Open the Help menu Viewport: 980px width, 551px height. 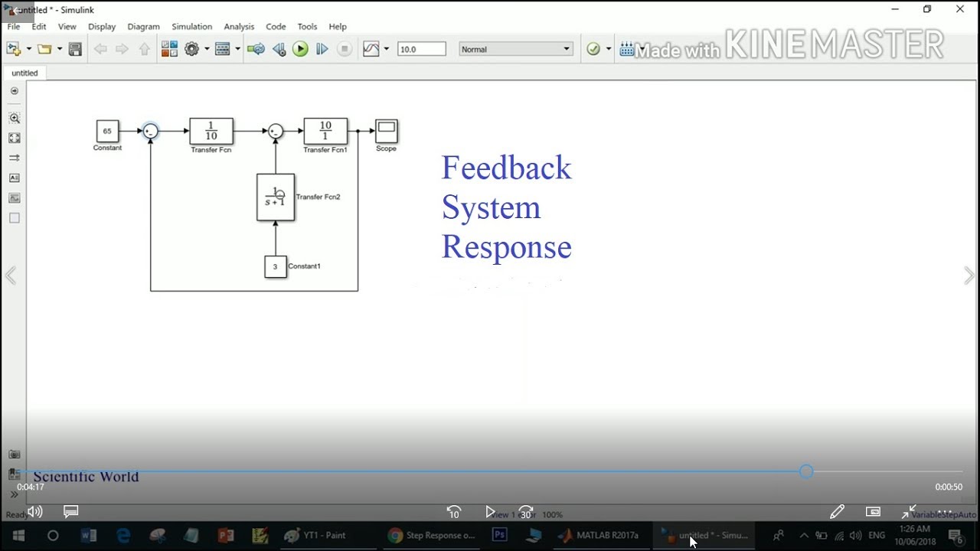(338, 26)
